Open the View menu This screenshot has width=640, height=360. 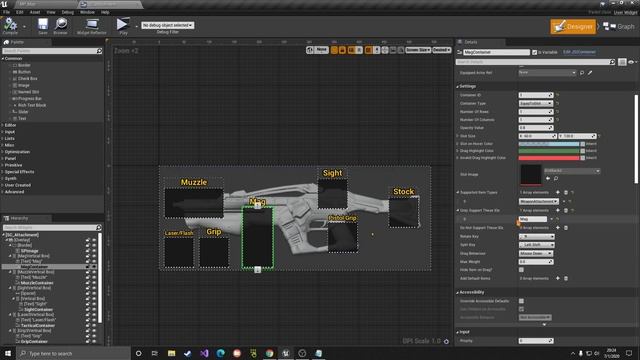pyautogui.click(x=51, y=12)
